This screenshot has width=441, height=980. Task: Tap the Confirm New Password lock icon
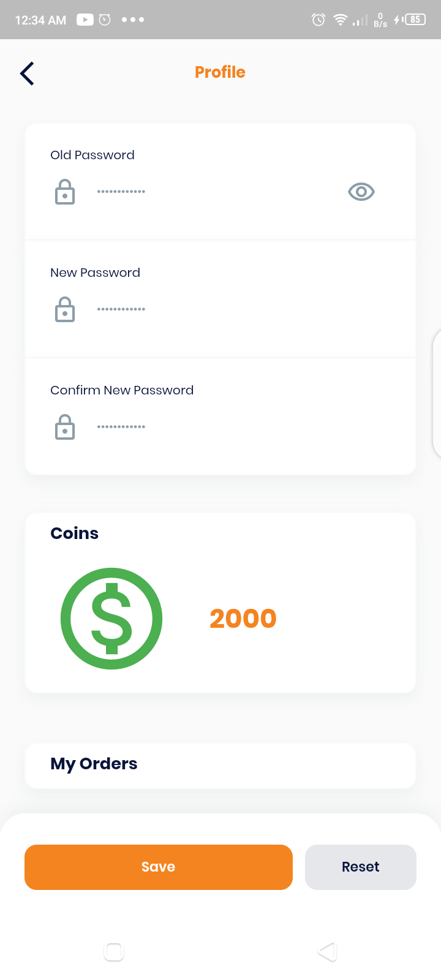(65, 427)
